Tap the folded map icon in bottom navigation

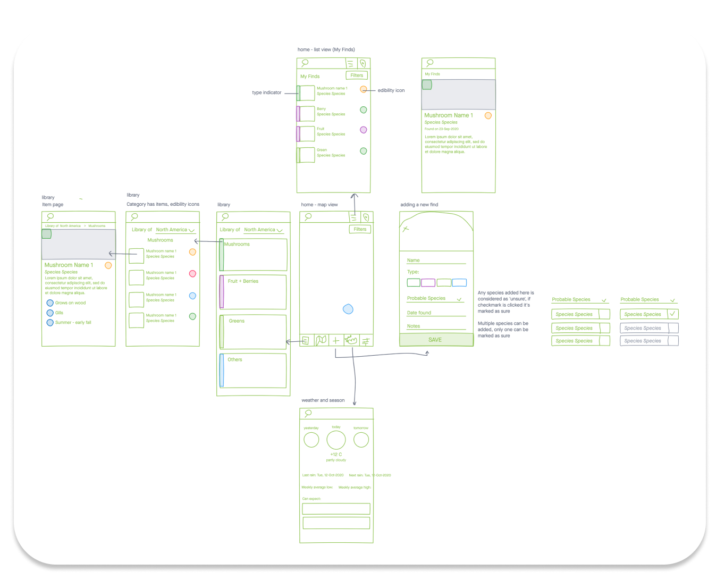point(321,341)
